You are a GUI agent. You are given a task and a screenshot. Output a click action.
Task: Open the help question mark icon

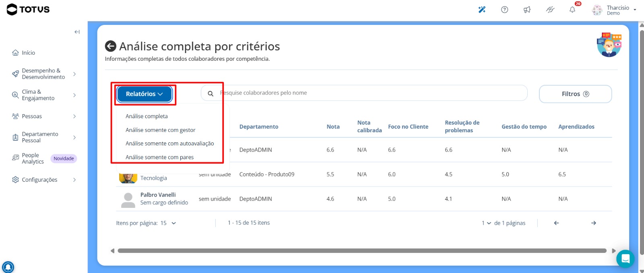[x=504, y=10]
